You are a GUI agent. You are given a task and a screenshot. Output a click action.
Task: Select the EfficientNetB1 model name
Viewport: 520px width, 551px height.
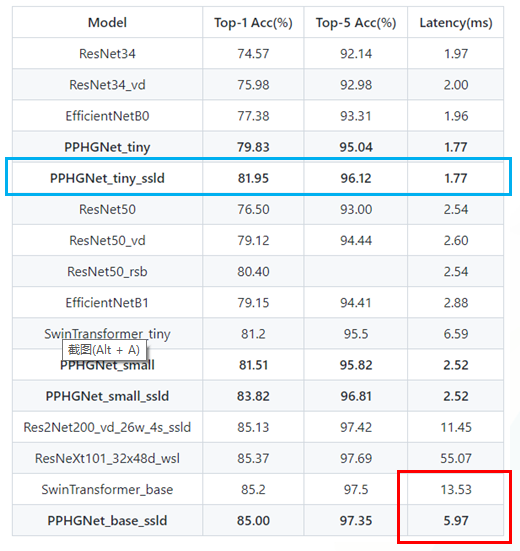[x=107, y=303]
